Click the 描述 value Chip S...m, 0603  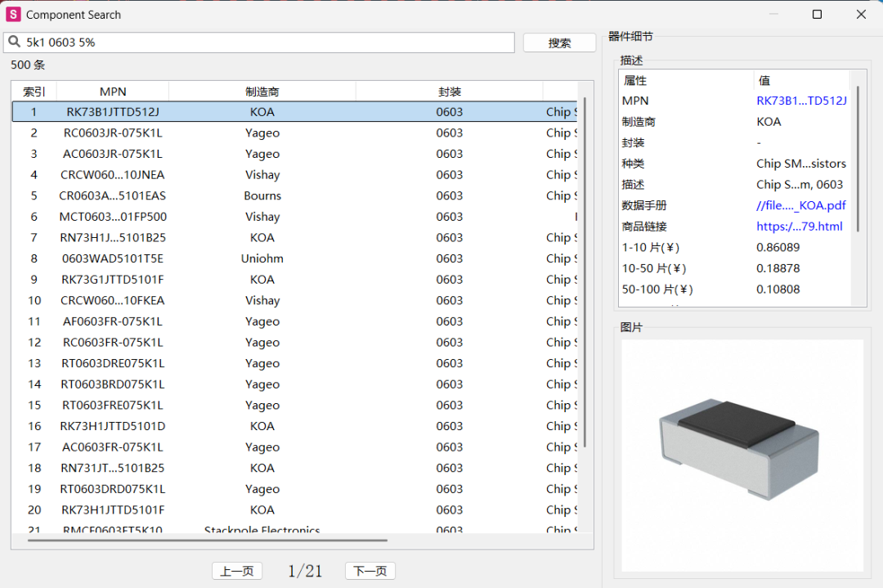pyautogui.click(x=799, y=184)
